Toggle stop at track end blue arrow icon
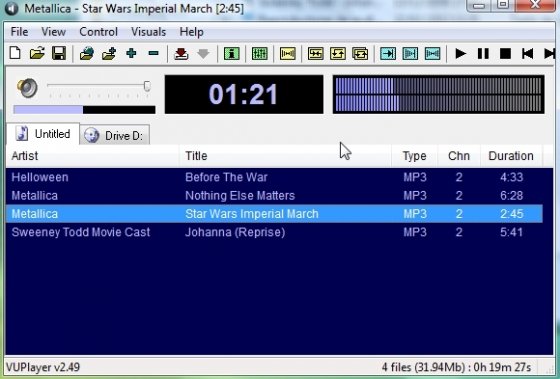Viewport: 560px width, 379px height. 388,54
